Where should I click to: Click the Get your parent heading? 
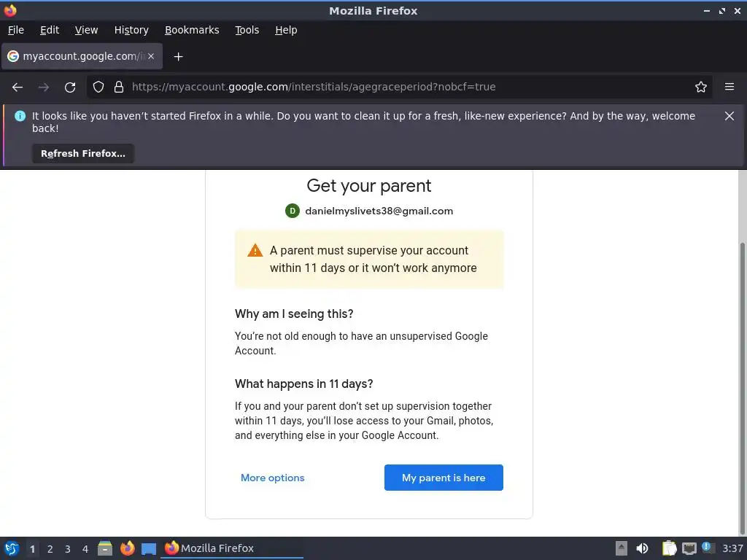pyautogui.click(x=368, y=186)
